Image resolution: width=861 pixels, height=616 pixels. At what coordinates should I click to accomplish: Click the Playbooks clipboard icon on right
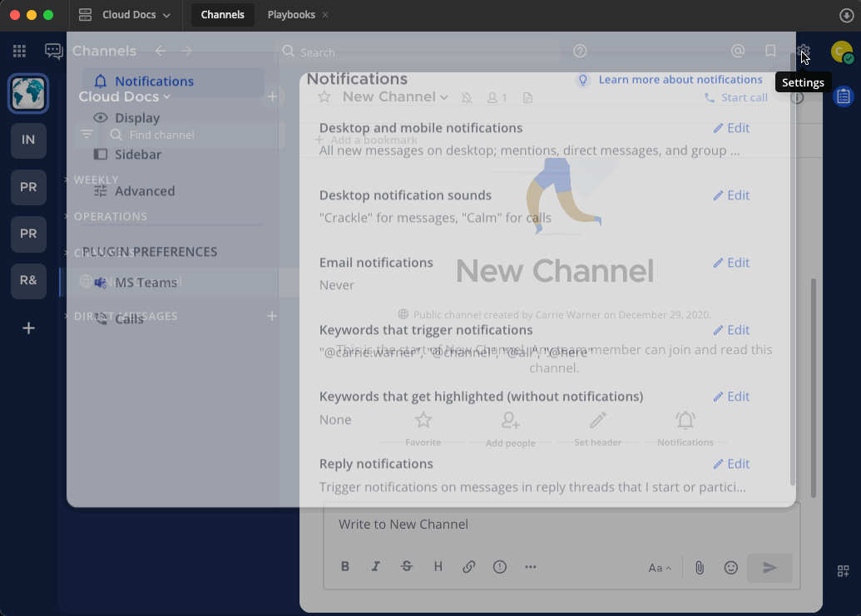tap(843, 96)
